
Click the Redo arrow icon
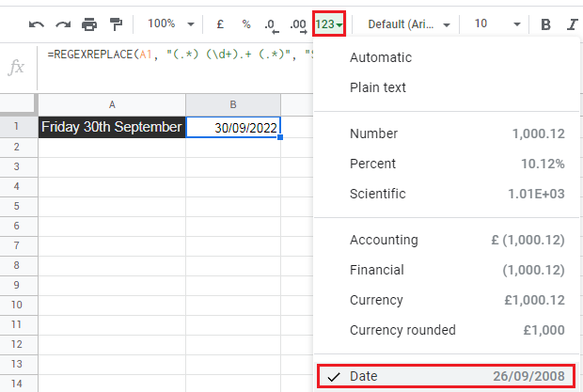point(63,24)
